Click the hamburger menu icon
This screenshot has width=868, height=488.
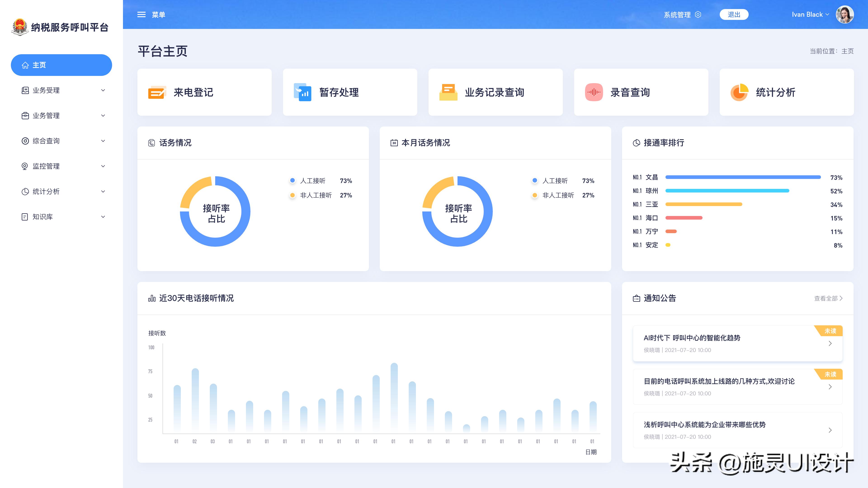142,14
